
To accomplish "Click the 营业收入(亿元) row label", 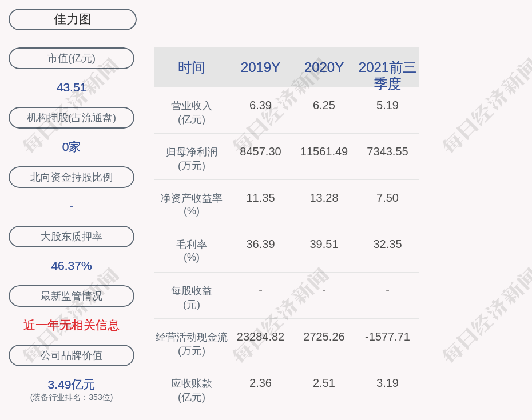I will [x=192, y=113].
